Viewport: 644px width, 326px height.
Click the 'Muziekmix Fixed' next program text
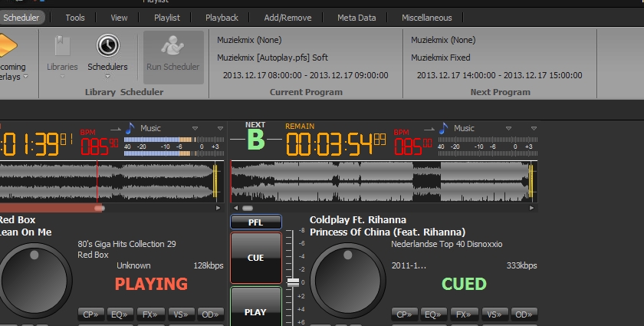pyautogui.click(x=440, y=58)
